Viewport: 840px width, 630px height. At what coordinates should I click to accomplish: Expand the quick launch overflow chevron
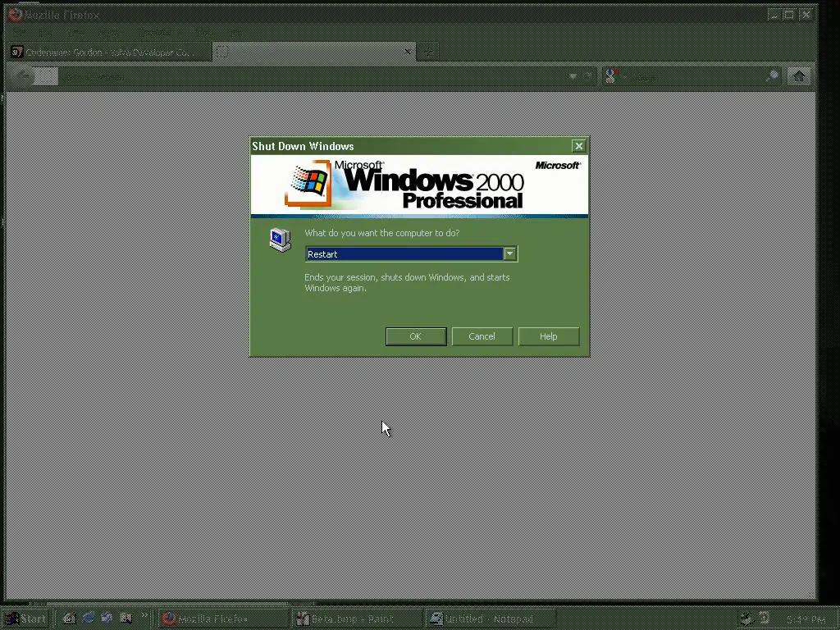pyautogui.click(x=144, y=615)
